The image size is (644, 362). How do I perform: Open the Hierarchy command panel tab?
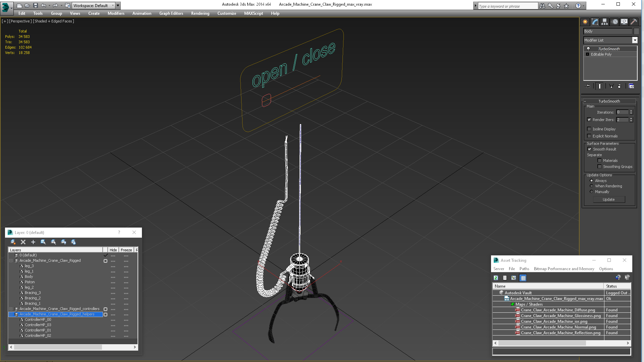(604, 22)
